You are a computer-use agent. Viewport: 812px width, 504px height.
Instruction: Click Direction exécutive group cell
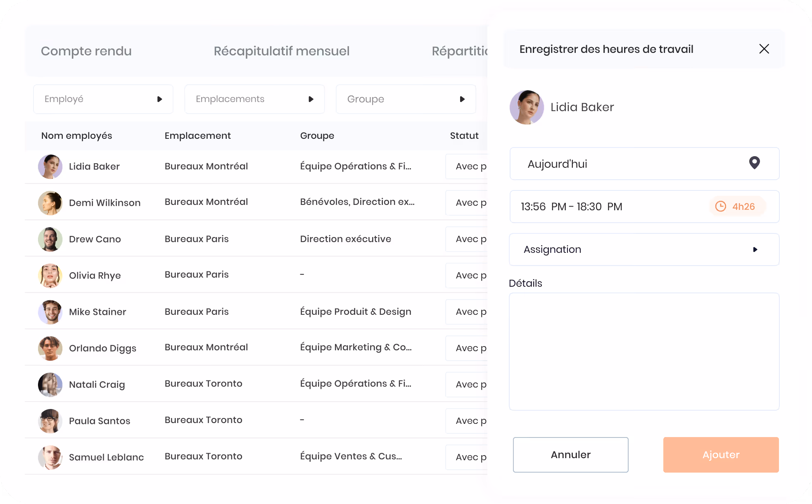tap(346, 239)
